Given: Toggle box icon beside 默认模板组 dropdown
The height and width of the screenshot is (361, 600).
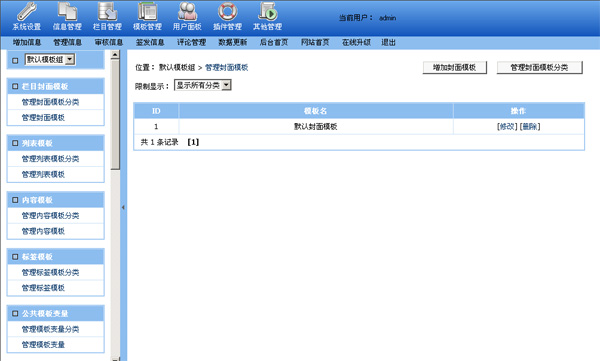Looking at the screenshot, I should point(15,60).
